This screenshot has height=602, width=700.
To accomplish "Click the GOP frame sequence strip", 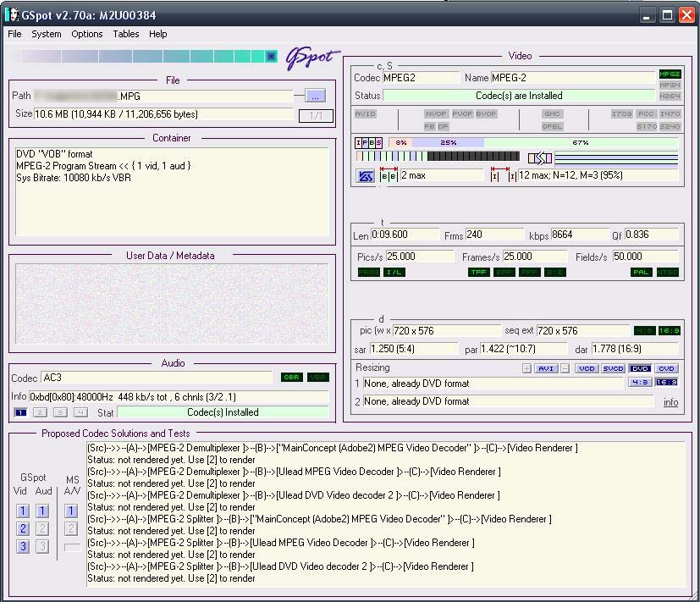I will click(x=438, y=157).
